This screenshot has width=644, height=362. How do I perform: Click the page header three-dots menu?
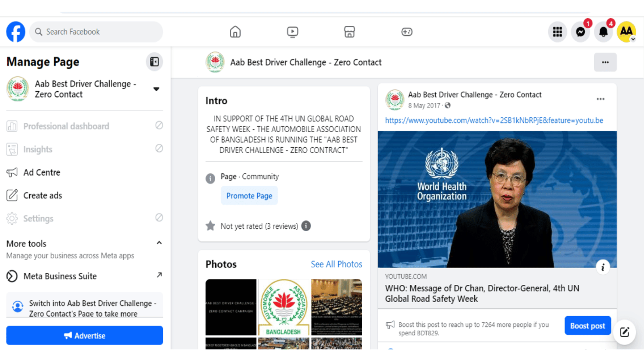605,62
